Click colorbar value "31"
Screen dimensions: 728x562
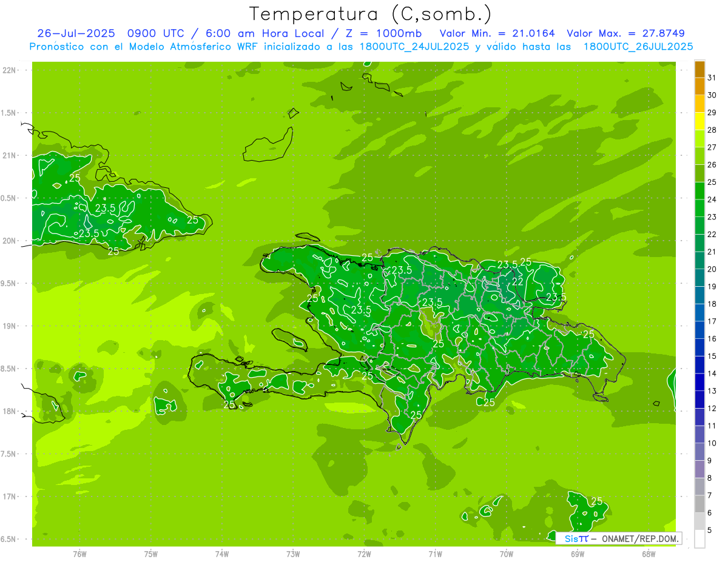tap(712, 78)
